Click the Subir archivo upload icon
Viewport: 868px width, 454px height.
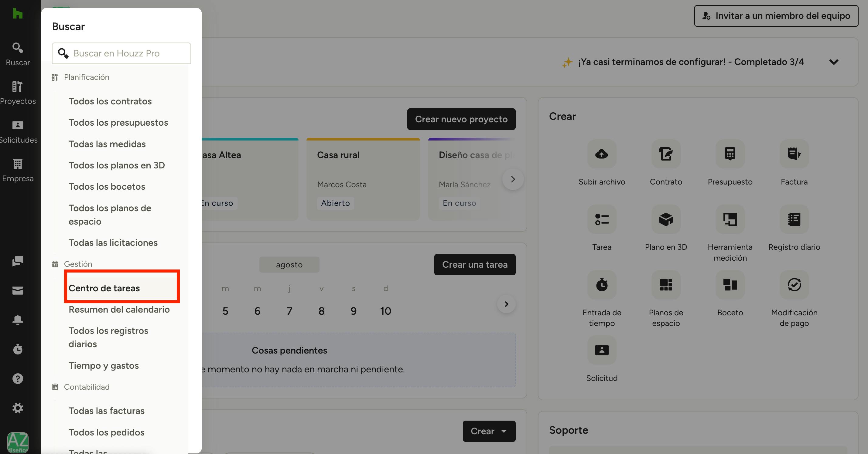601,154
